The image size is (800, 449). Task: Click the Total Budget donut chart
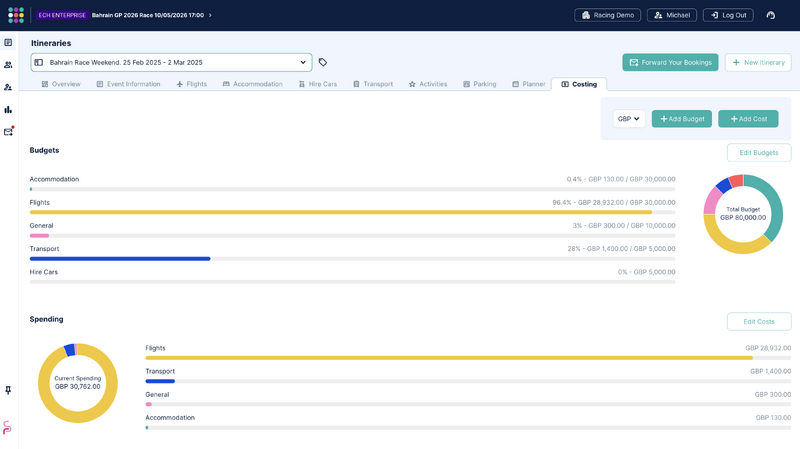[743, 214]
